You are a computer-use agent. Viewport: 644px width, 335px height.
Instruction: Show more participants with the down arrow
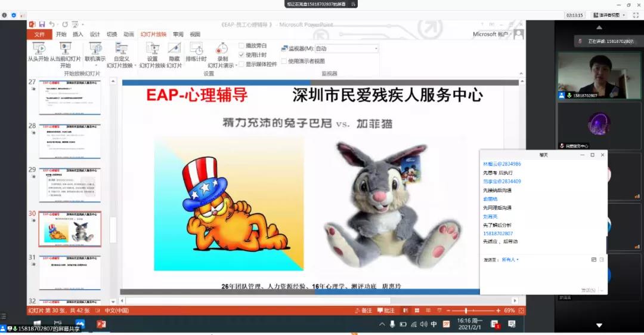pos(599,325)
